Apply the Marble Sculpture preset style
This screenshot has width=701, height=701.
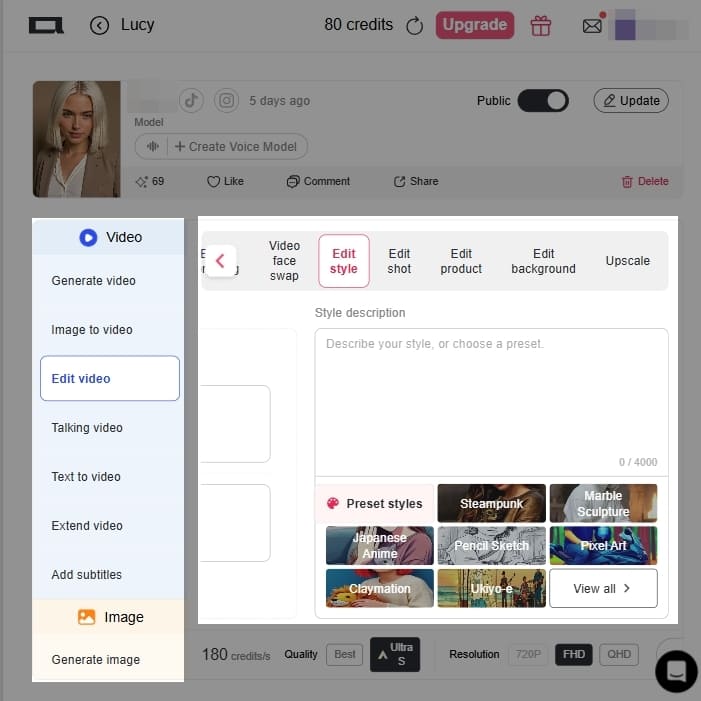[603, 503]
